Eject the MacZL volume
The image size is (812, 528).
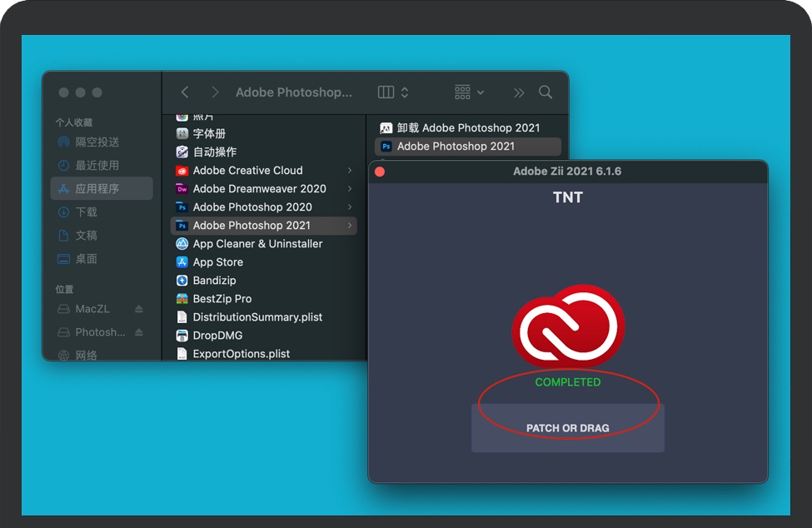[139, 308]
